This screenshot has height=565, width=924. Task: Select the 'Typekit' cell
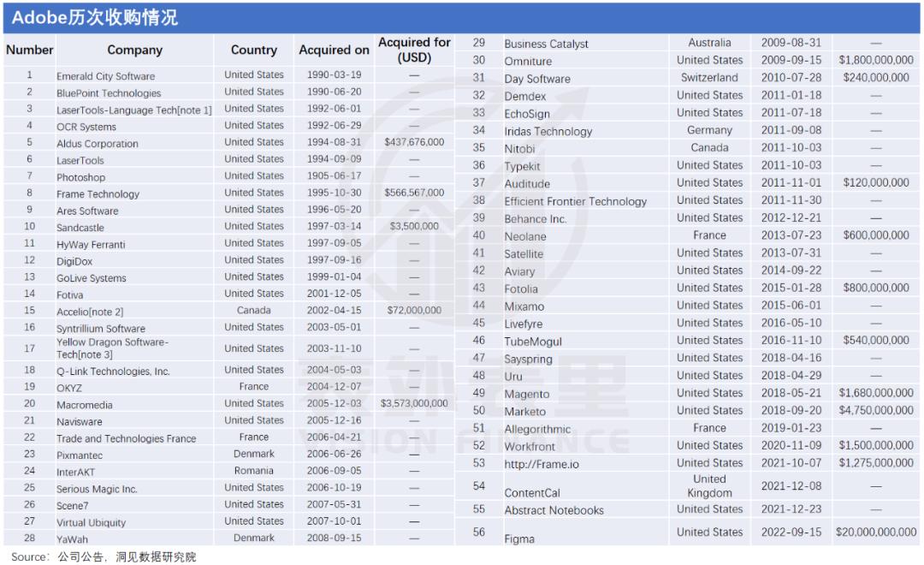click(x=522, y=166)
